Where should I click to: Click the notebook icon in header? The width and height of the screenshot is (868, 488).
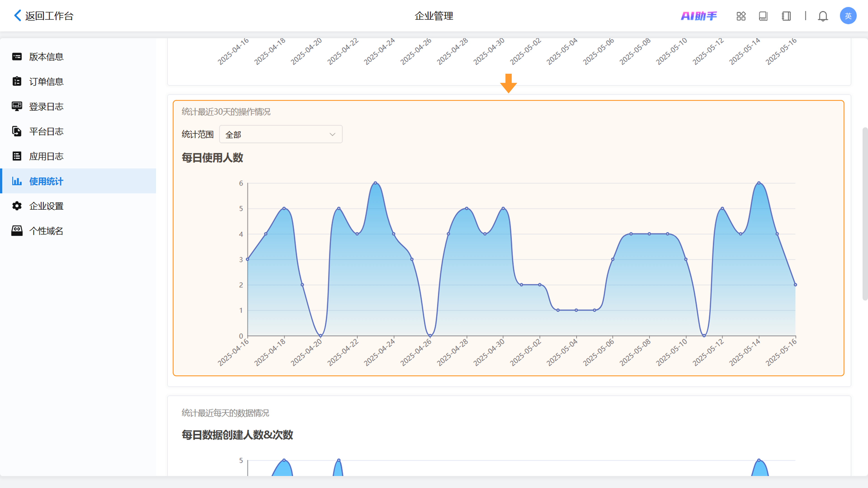[786, 16]
